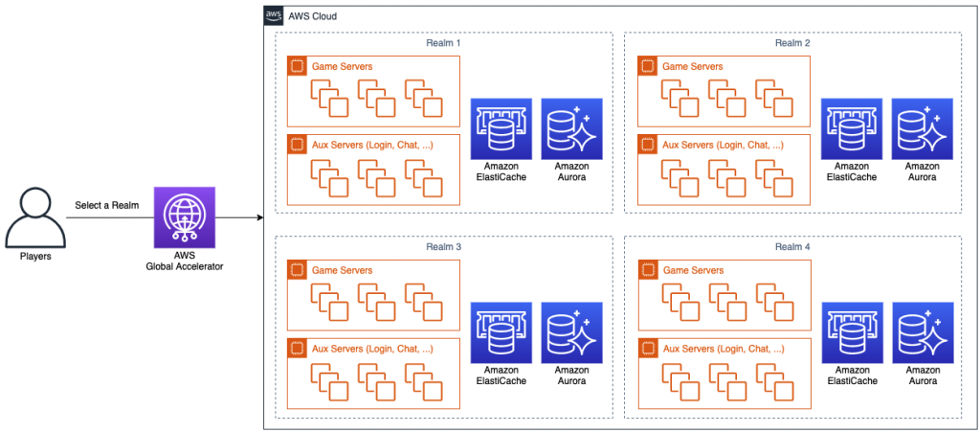Click the AWS Cloud logo icon
980x432 pixels.
pos(273,15)
